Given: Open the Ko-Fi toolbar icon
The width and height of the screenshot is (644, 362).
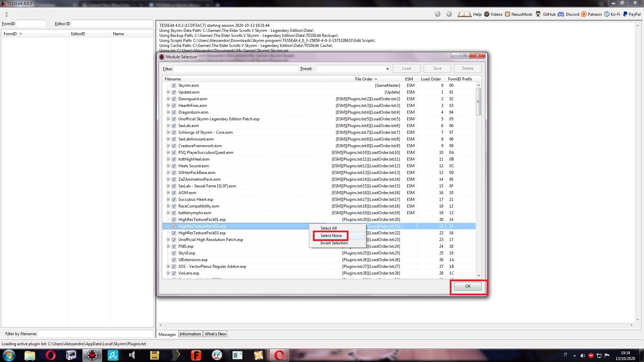Looking at the screenshot, I should [607, 14].
